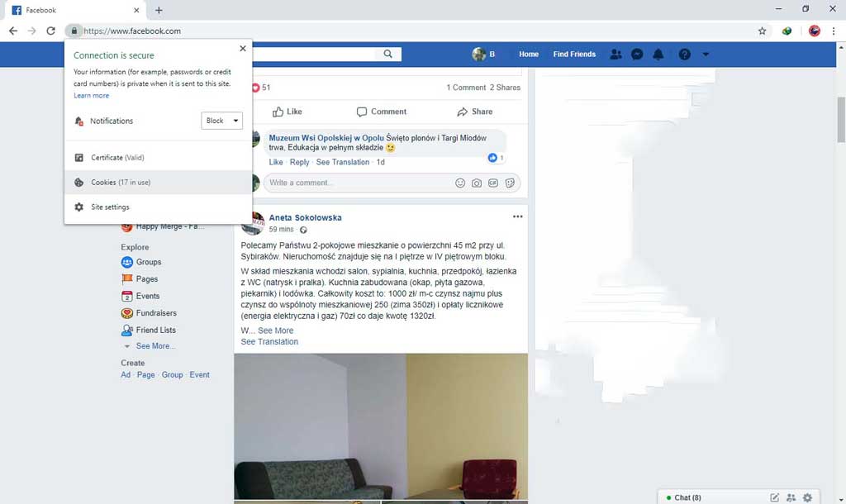Open Aneta Sokołowska profile link
Viewport: 846px width, 504px height.
(x=306, y=217)
